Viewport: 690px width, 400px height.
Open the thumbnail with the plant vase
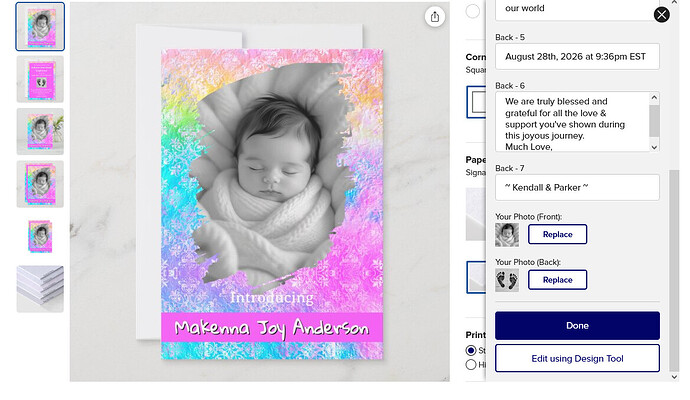click(40, 132)
